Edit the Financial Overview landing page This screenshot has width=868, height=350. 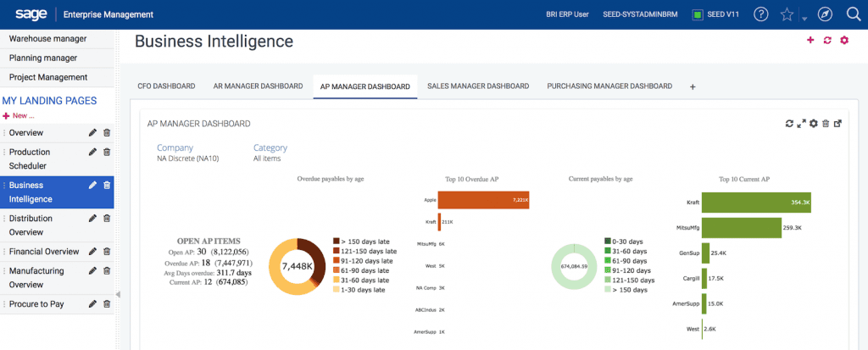coord(93,252)
